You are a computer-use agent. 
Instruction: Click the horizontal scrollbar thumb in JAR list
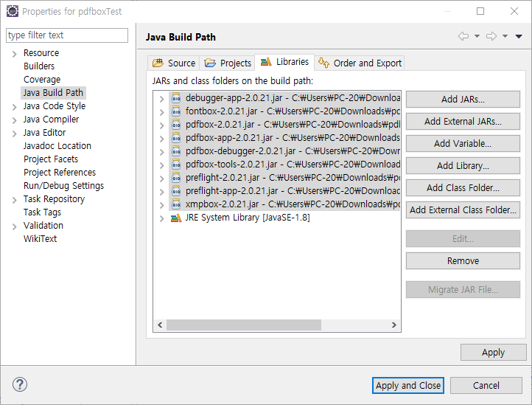[244, 325]
